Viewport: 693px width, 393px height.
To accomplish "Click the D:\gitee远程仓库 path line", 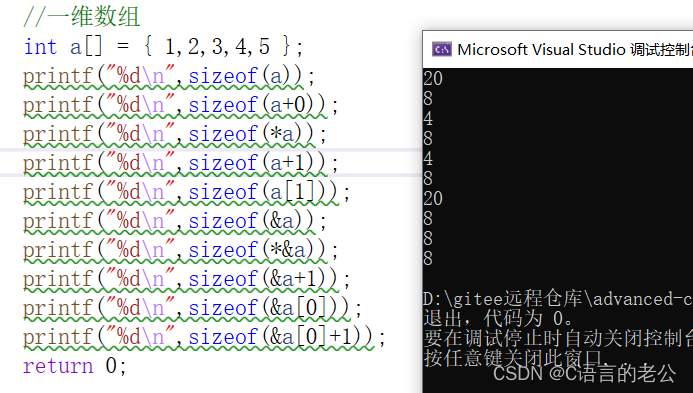I will pyautogui.click(x=558, y=299).
